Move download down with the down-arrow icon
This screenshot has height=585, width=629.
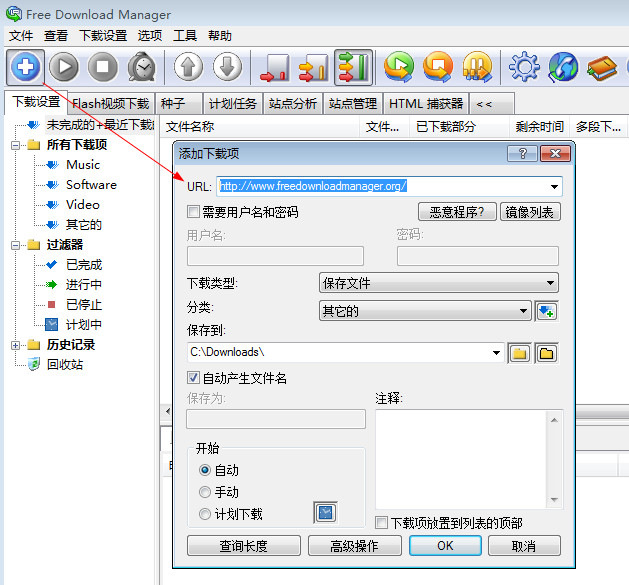(227, 67)
